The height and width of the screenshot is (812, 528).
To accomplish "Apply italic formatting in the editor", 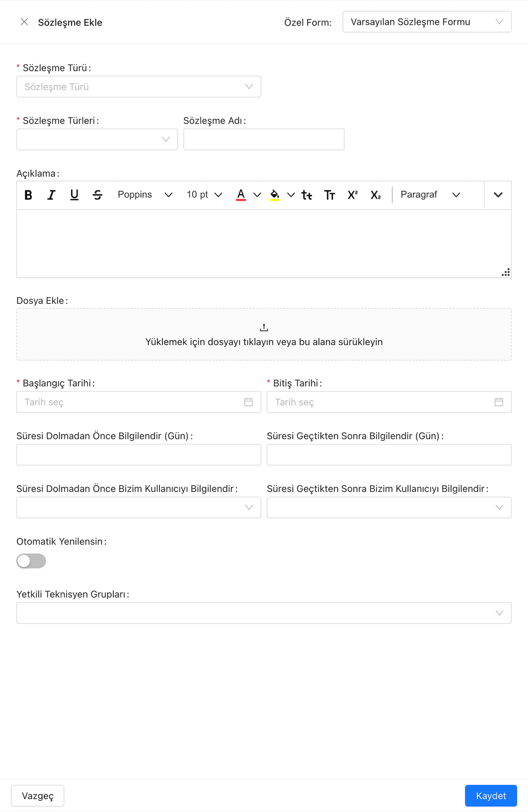I will (x=51, y=195).
